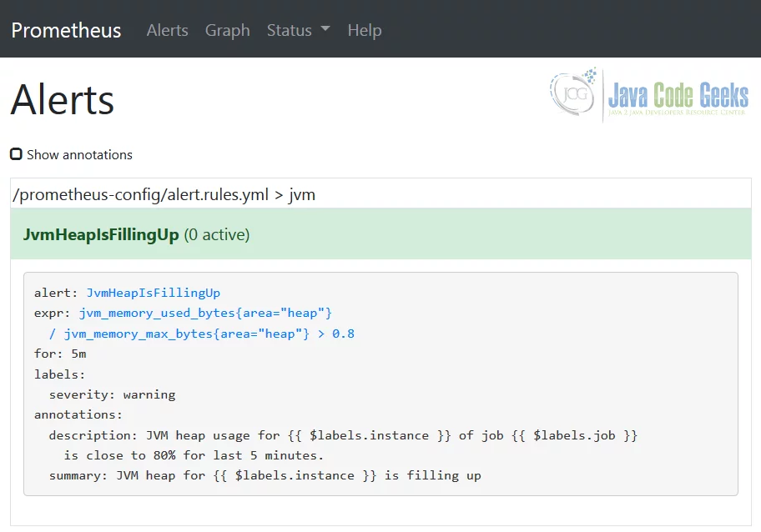This screenshot has width=761, height=532.
Task: Click the JvmHeapIsFillingUp alert name link
Action: pos(154,293)
